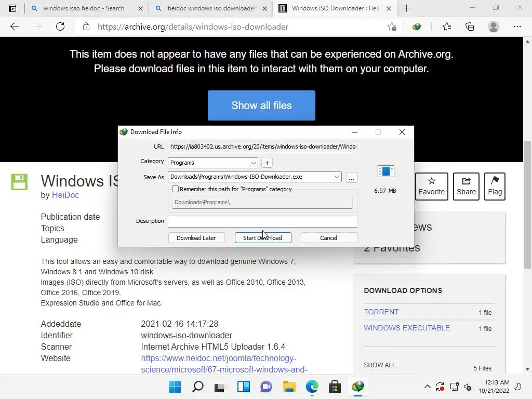The width and height of the screenshot is (532, 399).
Task: Open taskbar Search
Action: [198, 387]
